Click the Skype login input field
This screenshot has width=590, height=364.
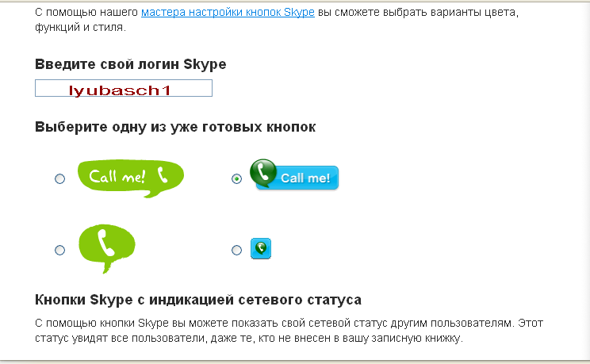pyautogui.click(x=124, y=88)
